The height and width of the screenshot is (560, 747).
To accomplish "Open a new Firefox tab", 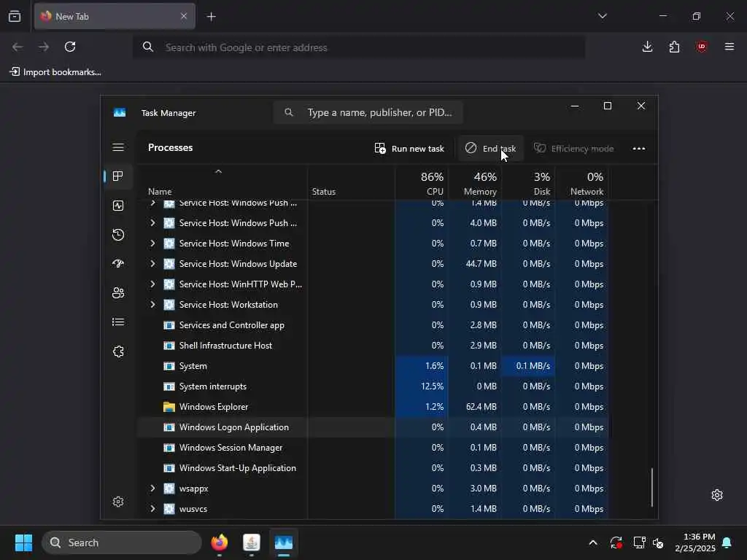I will (x=211, y=17).
